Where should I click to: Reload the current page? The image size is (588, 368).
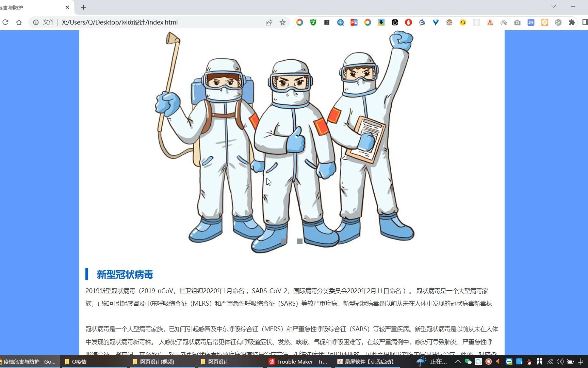5,22
